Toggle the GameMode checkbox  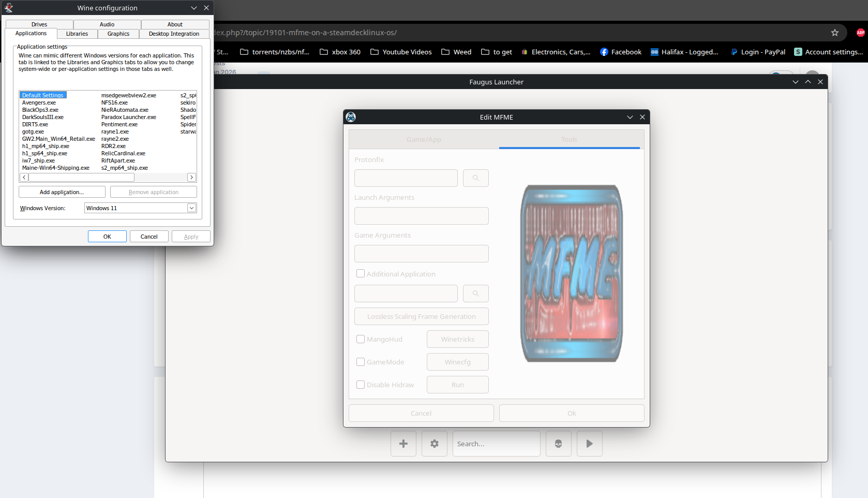coord(361,362)
